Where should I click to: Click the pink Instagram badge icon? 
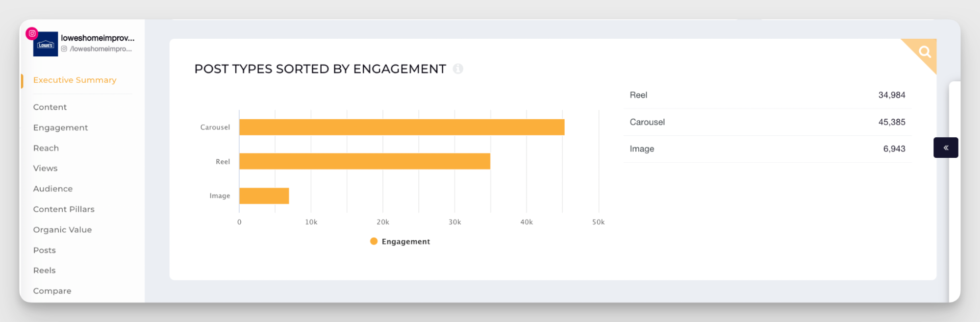pyautogui.click(x=32, y=33)
